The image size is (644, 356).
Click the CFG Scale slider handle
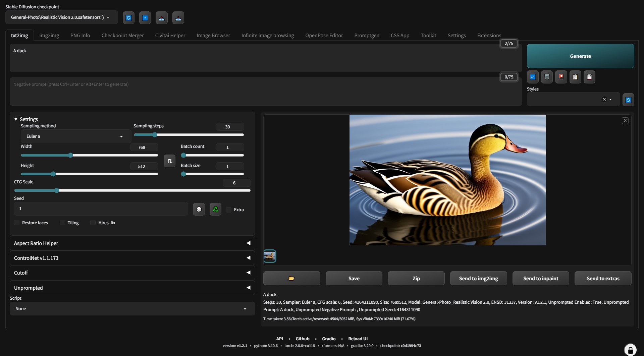point(57,190)
